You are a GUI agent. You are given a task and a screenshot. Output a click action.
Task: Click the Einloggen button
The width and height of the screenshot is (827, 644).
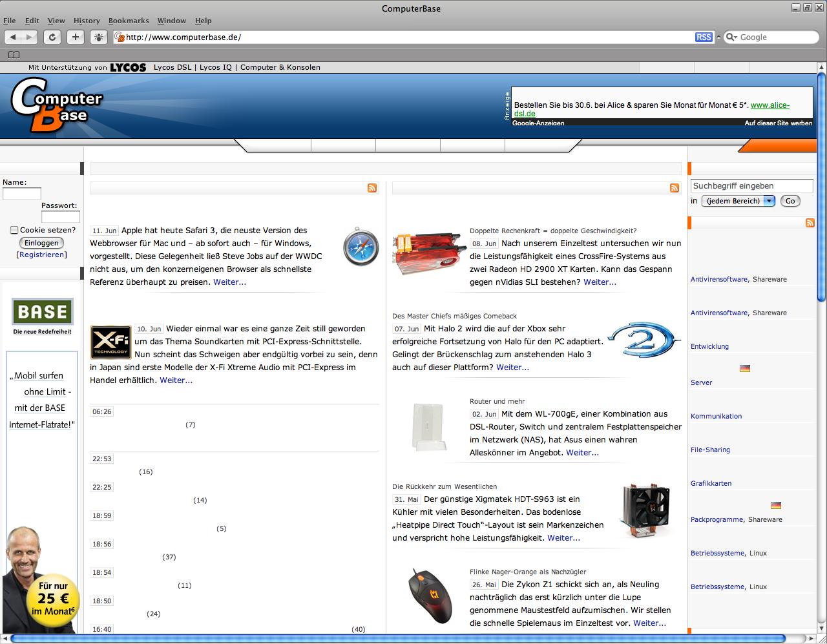click(42, 243)
